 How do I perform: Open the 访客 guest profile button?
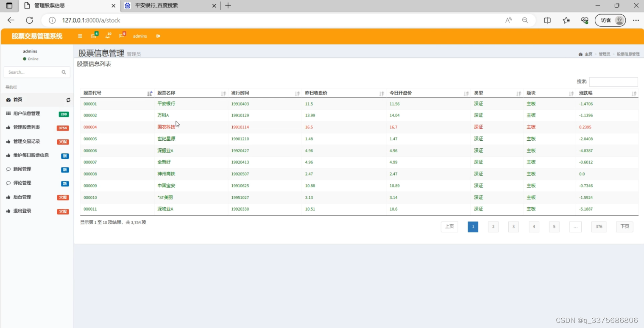(610, 20)
